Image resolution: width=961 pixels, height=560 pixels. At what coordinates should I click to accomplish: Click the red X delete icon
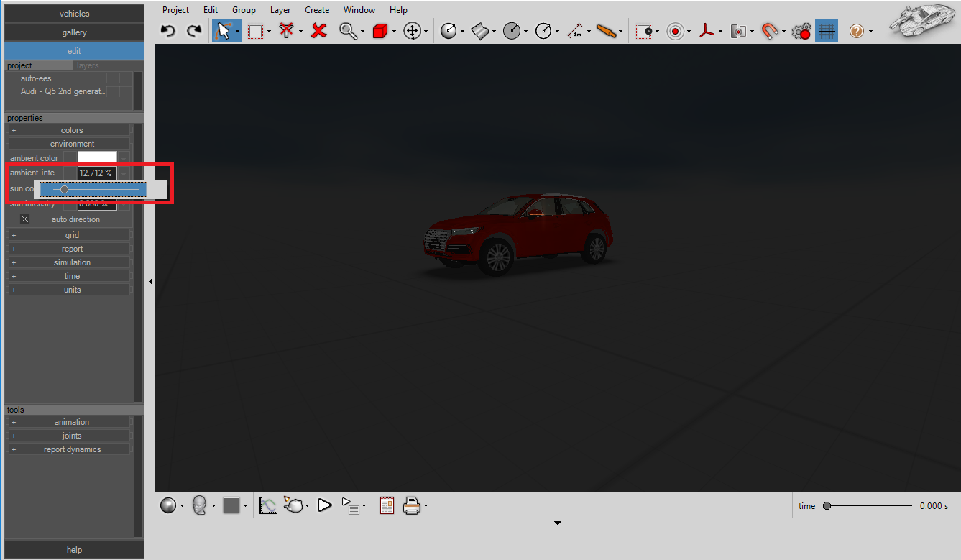click(x=319, y=31)
